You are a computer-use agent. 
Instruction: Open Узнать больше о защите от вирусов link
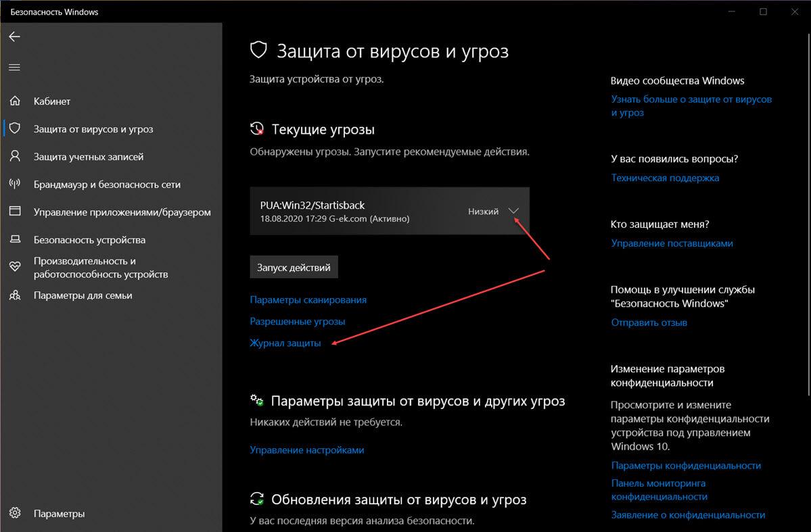pos(691,106)
